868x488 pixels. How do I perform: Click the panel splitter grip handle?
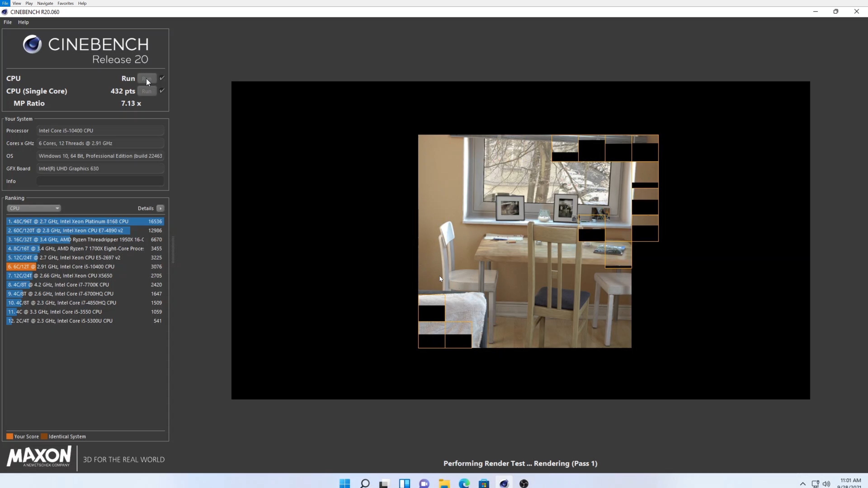[x=173, y=250]
